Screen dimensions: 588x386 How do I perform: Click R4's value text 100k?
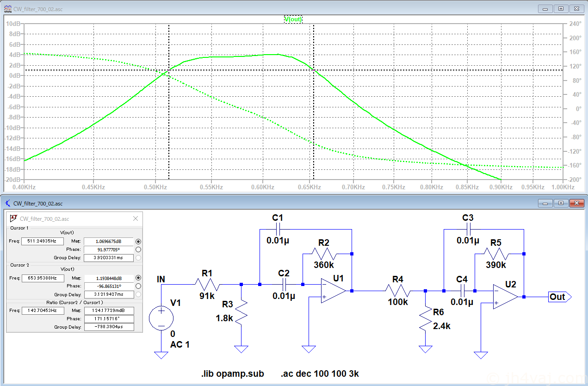click(x=397, y=302)
